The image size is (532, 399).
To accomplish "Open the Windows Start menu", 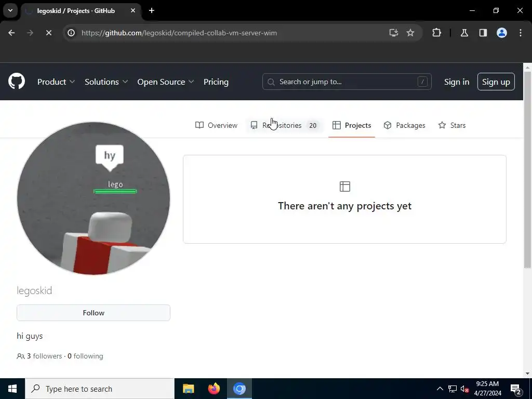I will (12, 389).
